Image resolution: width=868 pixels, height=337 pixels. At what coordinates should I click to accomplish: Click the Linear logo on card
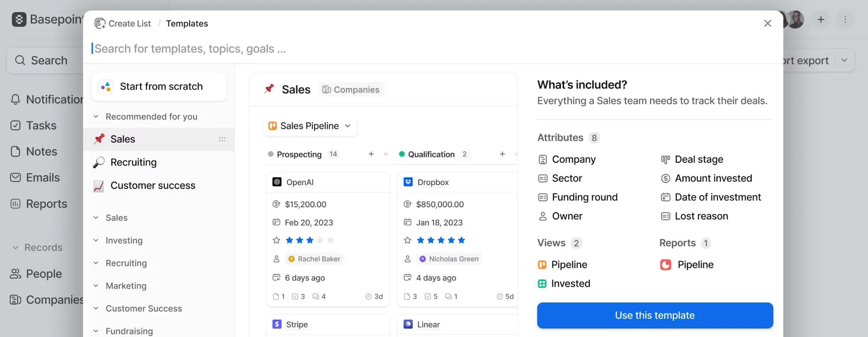(408, 324)
